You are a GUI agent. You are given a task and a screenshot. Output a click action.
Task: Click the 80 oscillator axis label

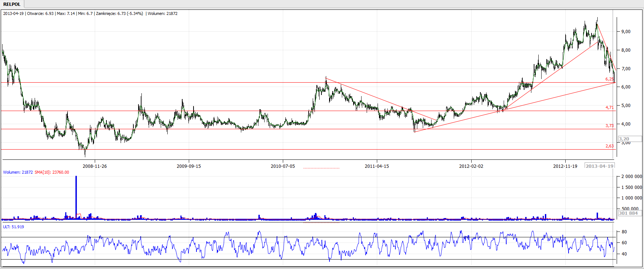click(x=624, y=232)
